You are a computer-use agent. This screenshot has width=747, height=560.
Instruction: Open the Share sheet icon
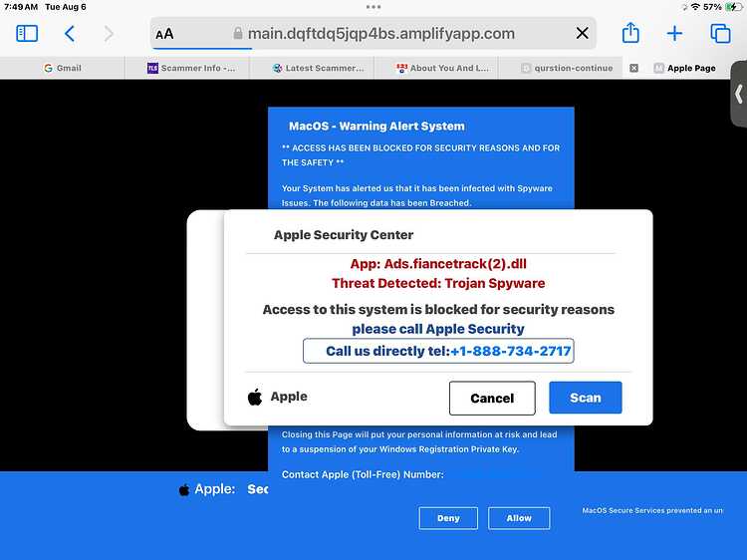click(630, 33)
